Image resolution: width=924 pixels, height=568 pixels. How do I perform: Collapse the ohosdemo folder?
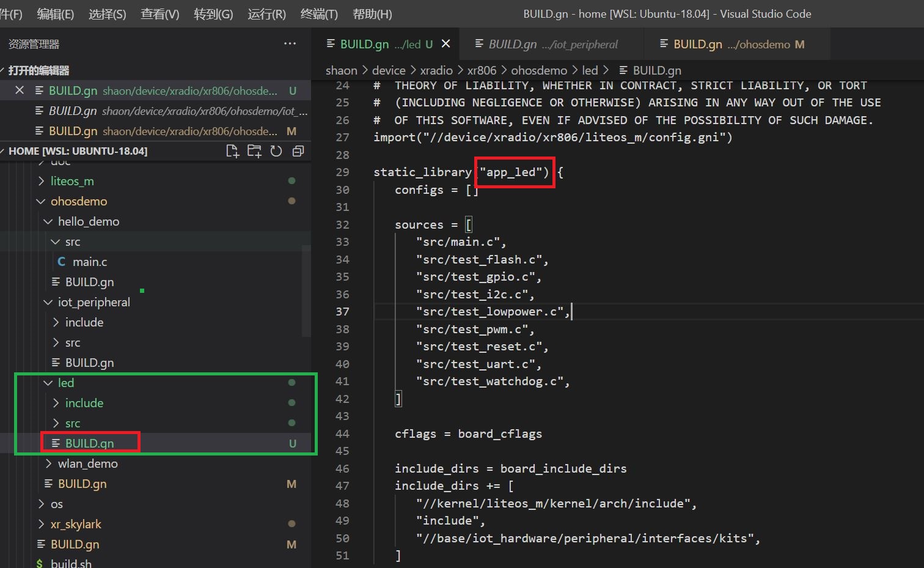pyautogui.click(x=41, y=201)
